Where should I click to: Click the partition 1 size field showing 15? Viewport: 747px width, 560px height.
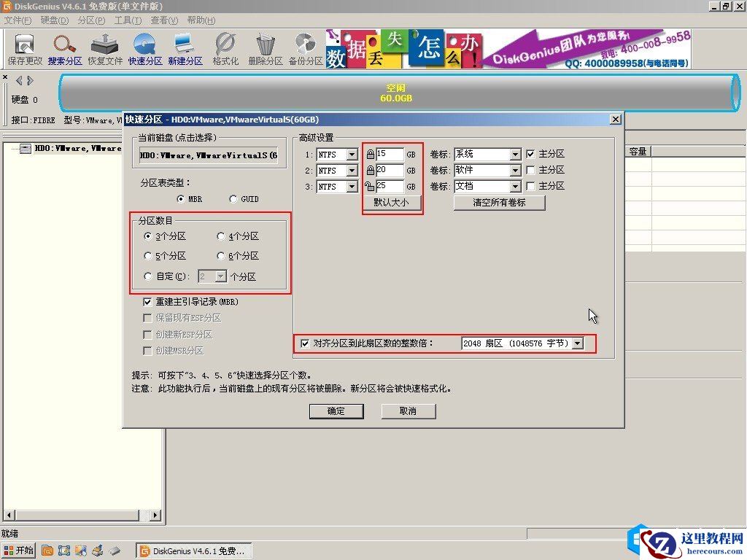tap(390, 155)
